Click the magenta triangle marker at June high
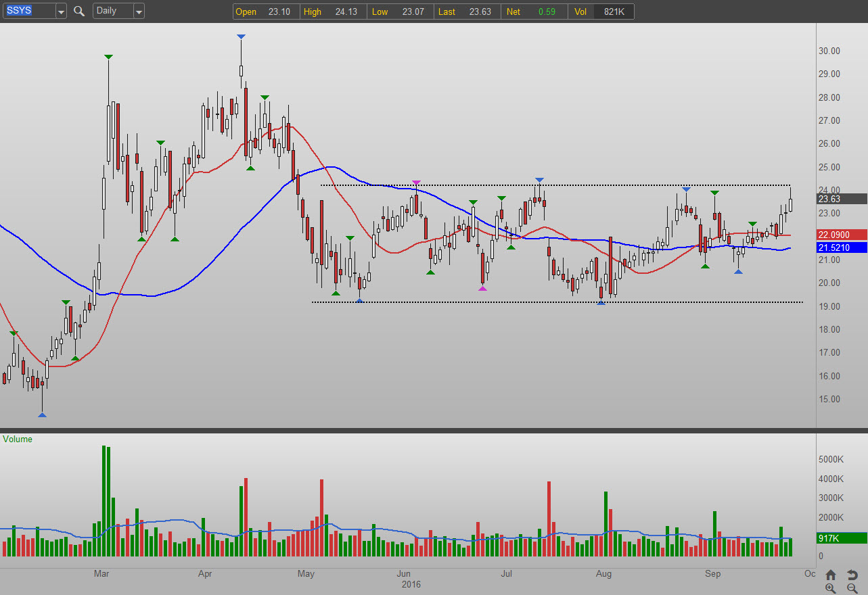This screenshot has height=595, width=868. point(416,183)
